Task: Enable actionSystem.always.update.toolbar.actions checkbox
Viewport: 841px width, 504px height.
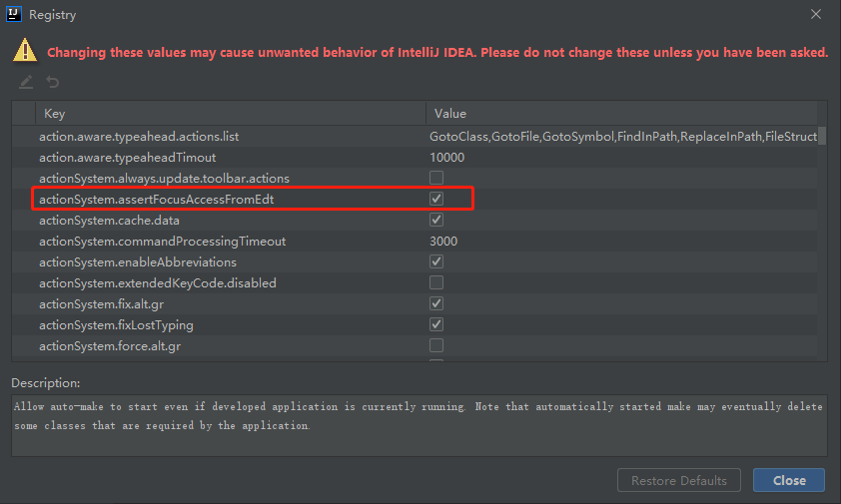Action: point(436,178)
